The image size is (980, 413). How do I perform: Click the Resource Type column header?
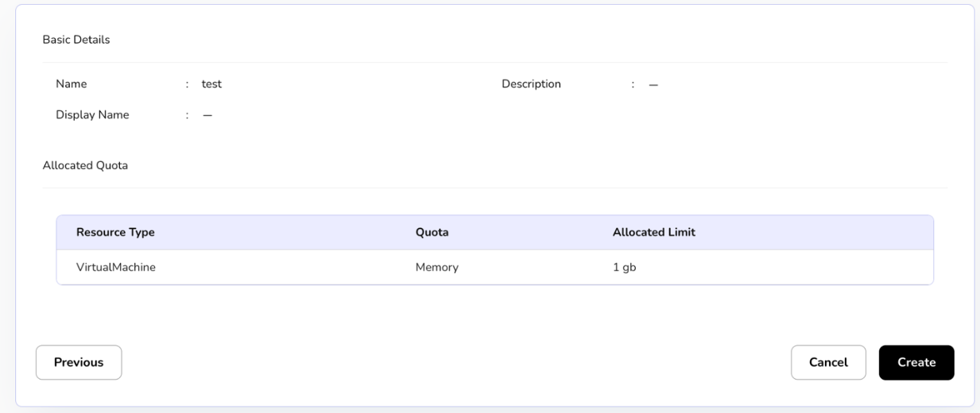115,233
